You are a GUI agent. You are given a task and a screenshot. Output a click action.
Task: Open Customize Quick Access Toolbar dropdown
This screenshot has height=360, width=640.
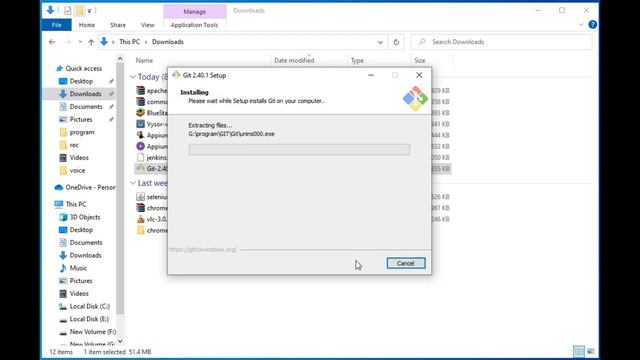pos(89,11)
